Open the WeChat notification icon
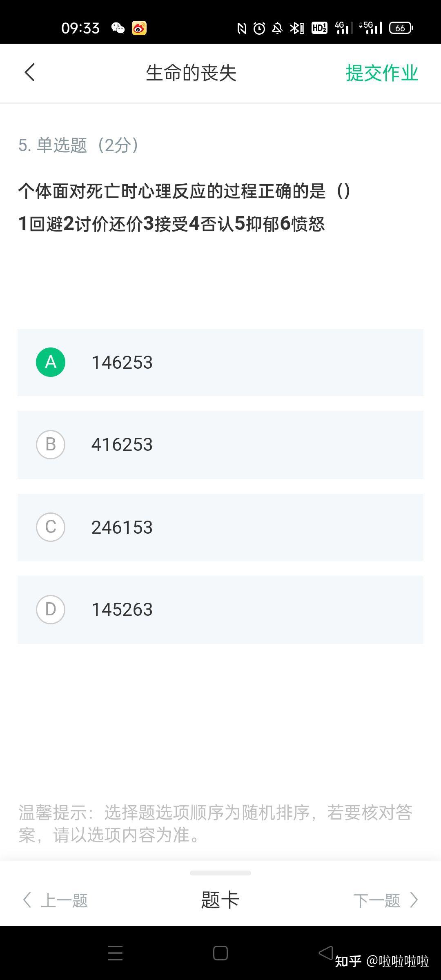Viewport: 441px width, 980px height. (x=118, y=28)
